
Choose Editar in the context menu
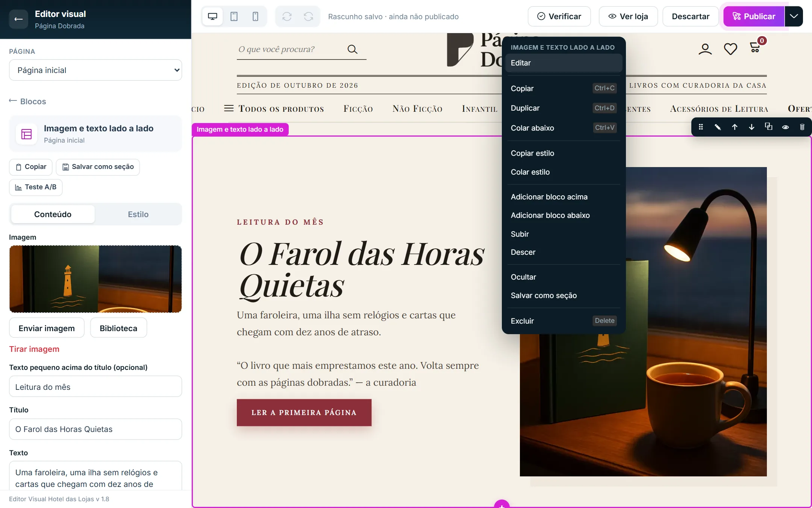click(x=564, y=63)
